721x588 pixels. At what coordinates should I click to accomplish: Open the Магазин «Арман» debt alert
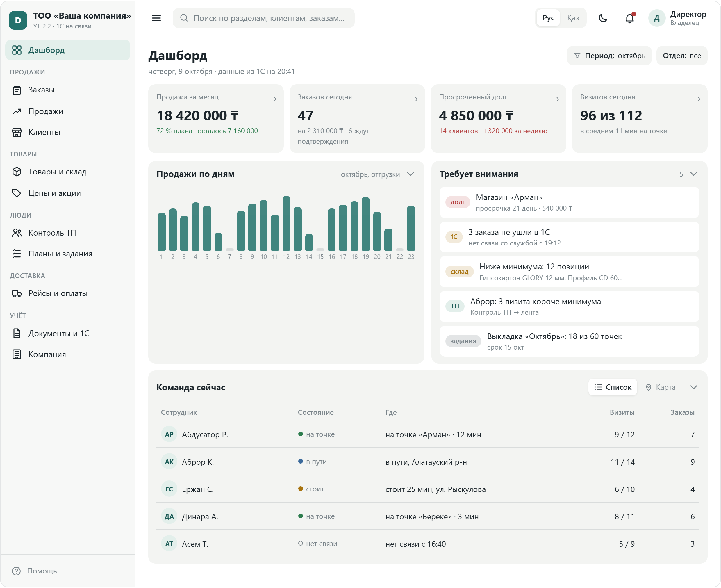[x=569, y=202]
